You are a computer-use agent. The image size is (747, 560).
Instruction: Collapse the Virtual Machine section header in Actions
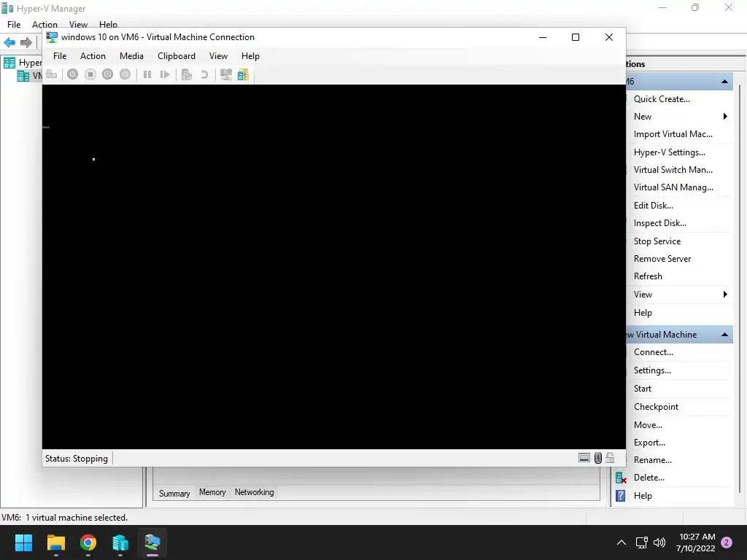724,335
